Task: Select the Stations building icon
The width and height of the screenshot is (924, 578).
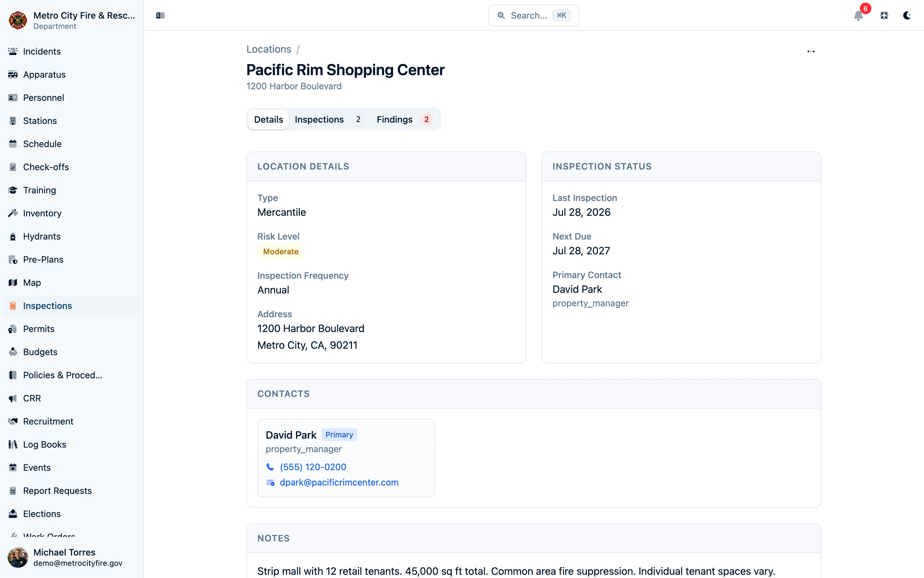Action: coord(13,121)
